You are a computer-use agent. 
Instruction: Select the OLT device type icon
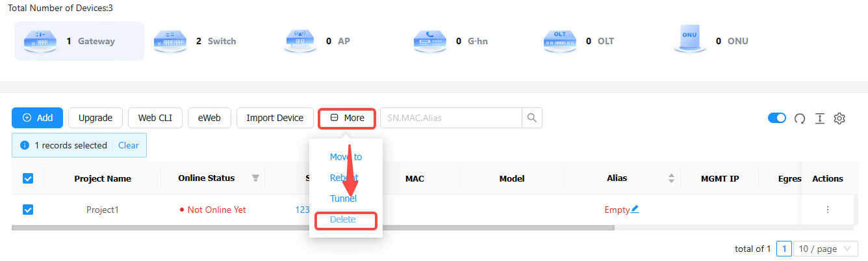tap(560, 41)
